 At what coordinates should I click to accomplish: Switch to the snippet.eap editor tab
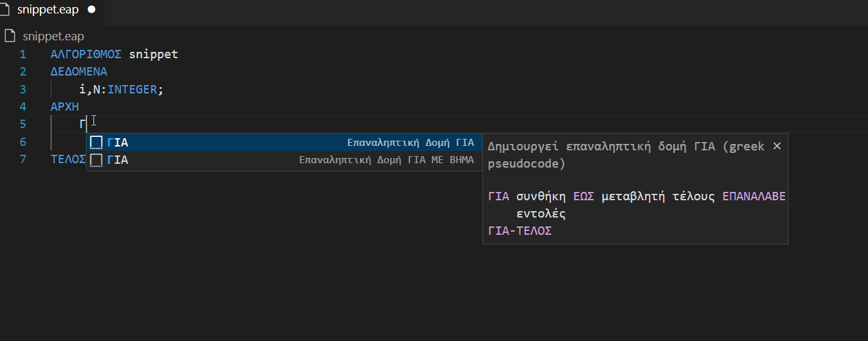[x=47, y=10]
